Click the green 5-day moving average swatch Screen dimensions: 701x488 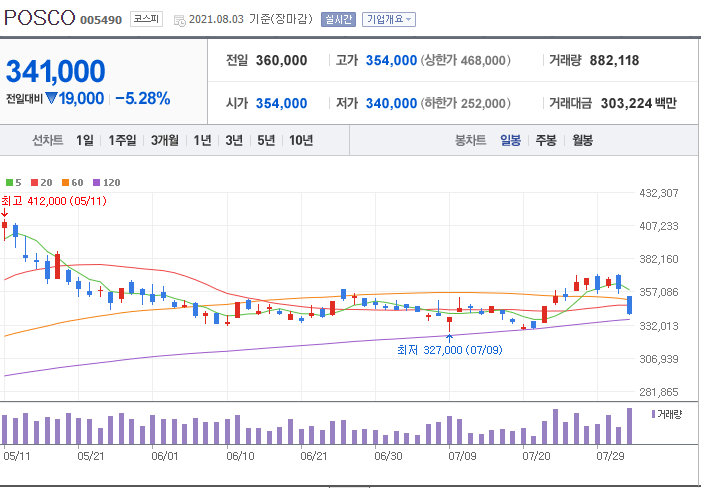tap(9, 182)
